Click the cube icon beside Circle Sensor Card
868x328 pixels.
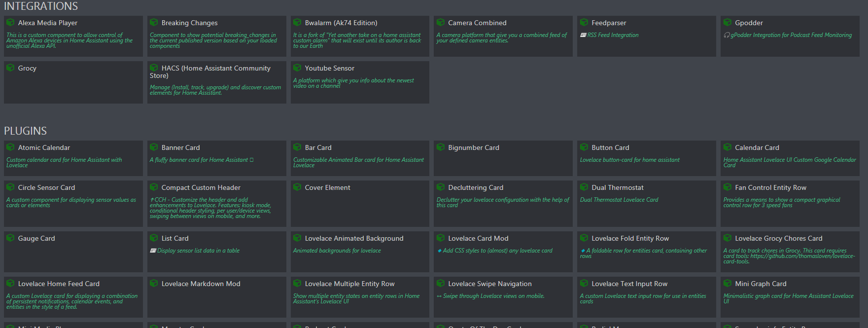pos(10,187)
